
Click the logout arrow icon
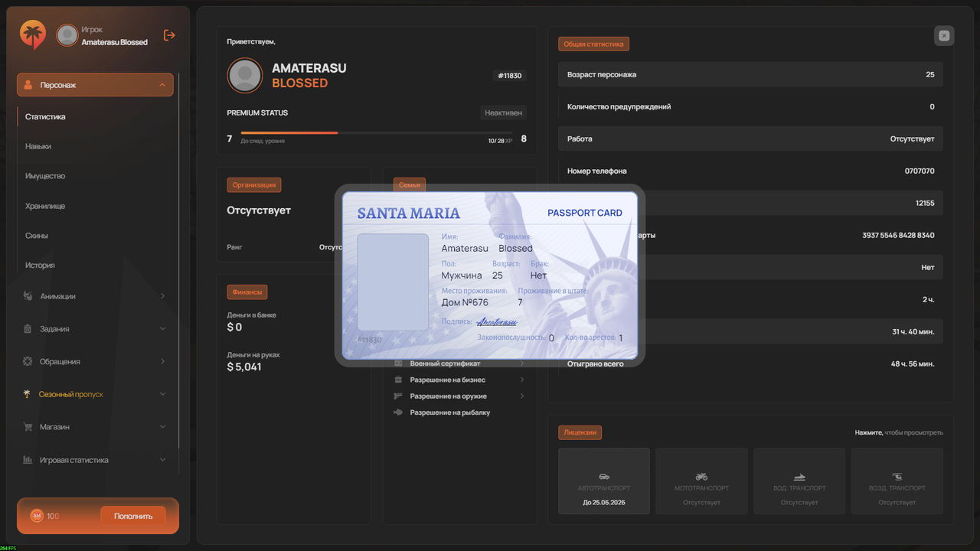(x=169, y=35)
